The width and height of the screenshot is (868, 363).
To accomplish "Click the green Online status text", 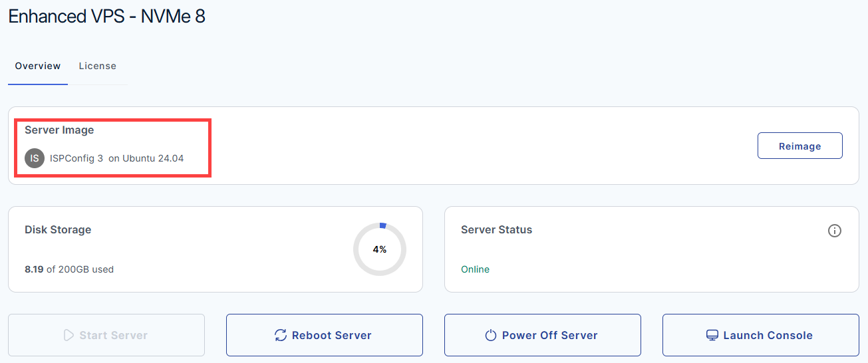I will tap(475, 269).
